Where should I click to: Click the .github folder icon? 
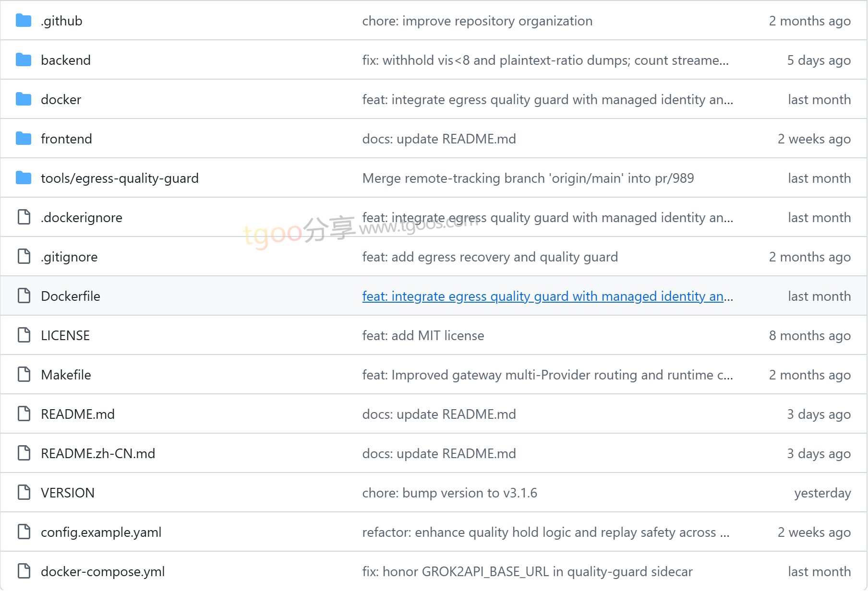(x=24, y=21)
